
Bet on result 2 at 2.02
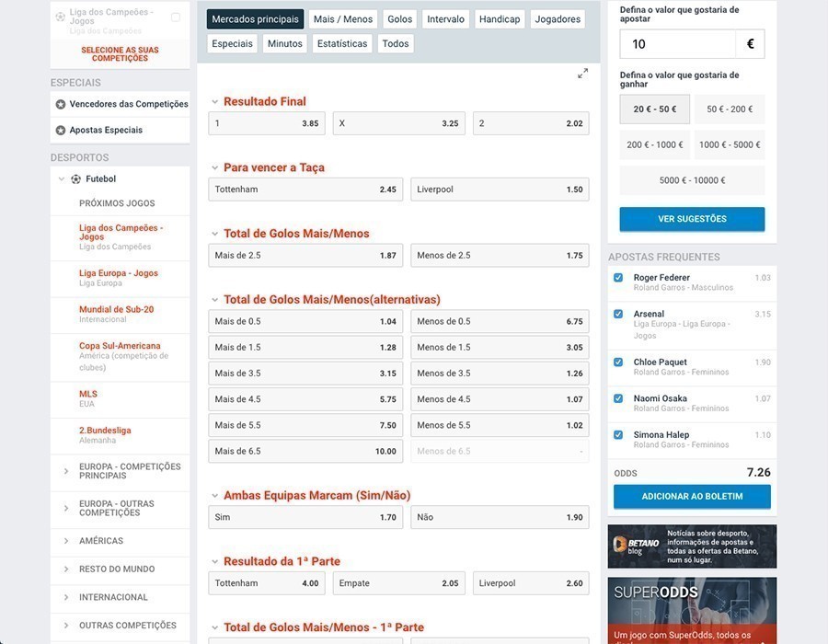click(531, 123)
